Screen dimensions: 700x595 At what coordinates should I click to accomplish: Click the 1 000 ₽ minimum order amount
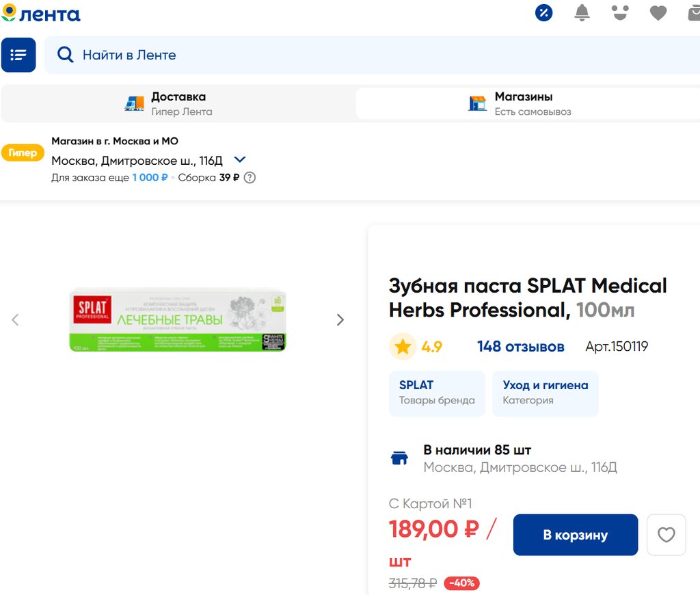150,178
